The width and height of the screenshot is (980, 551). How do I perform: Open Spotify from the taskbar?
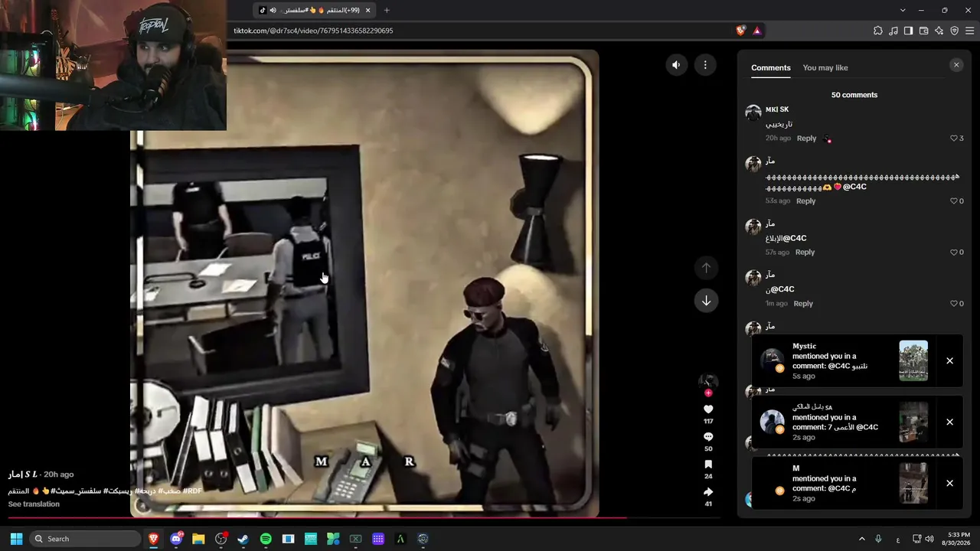click(x=266, y=539)
